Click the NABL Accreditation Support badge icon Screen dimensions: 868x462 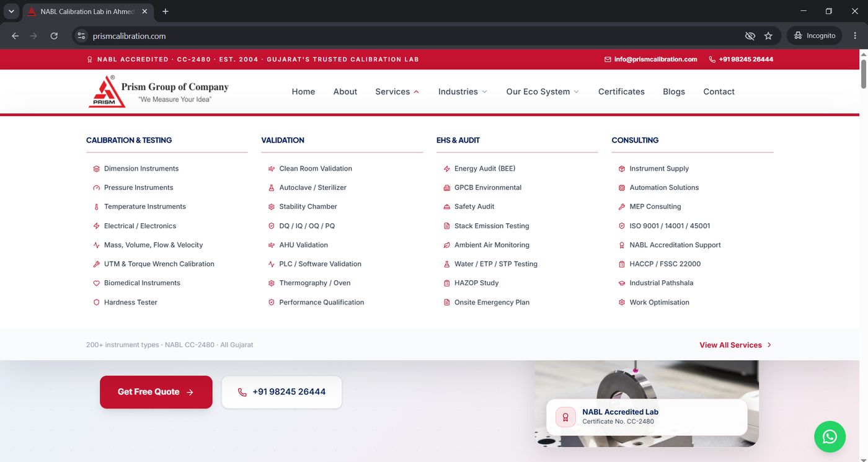[622, 246]
